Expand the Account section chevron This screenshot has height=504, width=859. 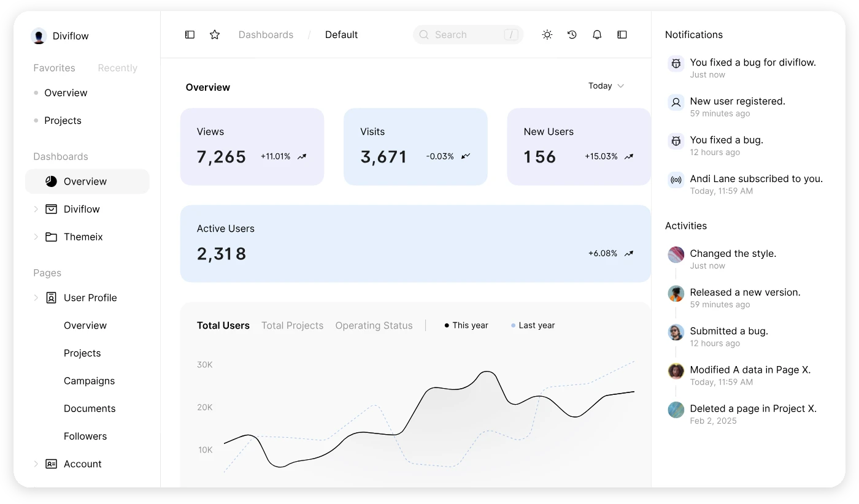36,464
